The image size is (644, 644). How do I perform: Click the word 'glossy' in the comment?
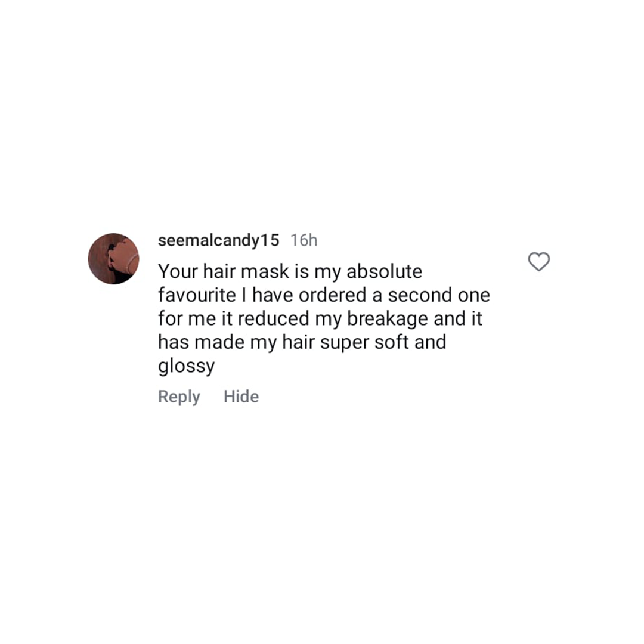[187, 366]
